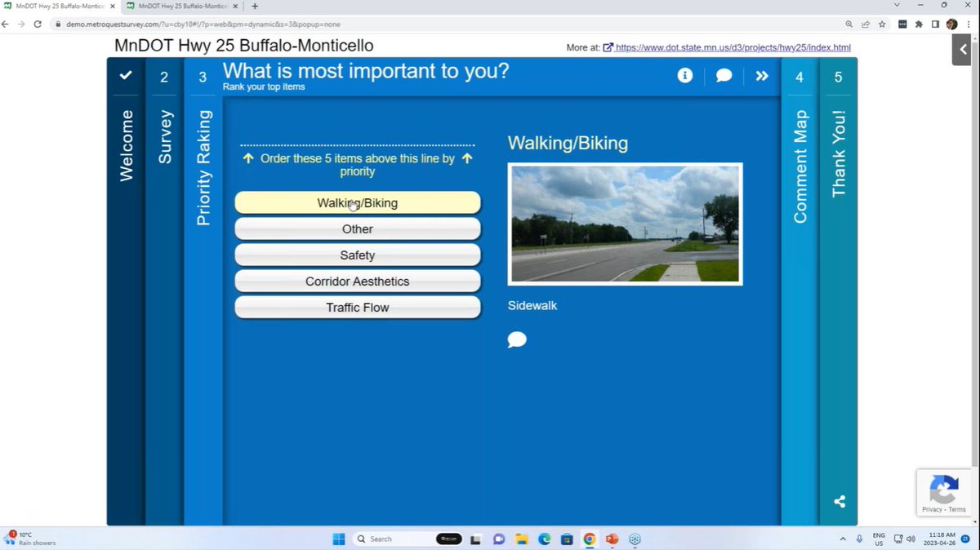980x550 pixels.
Task: Open the Privacy link in reCAPTCHA badge
Action: (932, 509)
